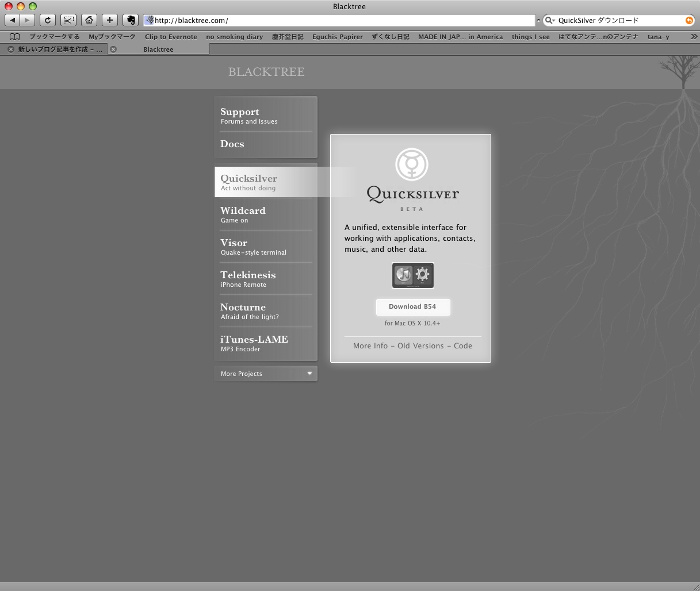Follow the More Info link
Viewport: 700px width, 591px height.
point(370,346)
